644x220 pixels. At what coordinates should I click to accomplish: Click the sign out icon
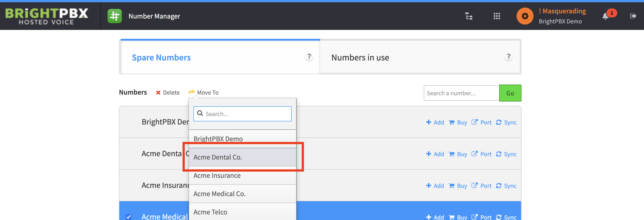pos(633,16)
